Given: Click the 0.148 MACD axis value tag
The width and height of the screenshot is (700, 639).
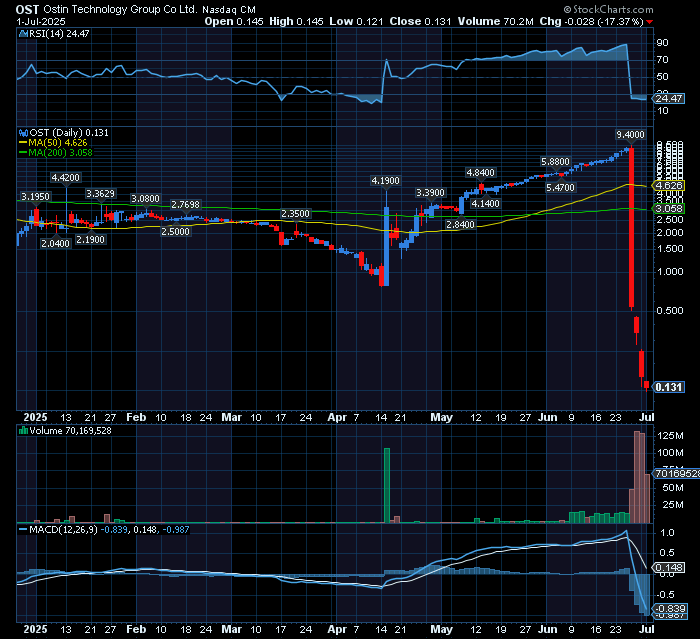Looking at the screenshot, I should click(x=669, y=568).
